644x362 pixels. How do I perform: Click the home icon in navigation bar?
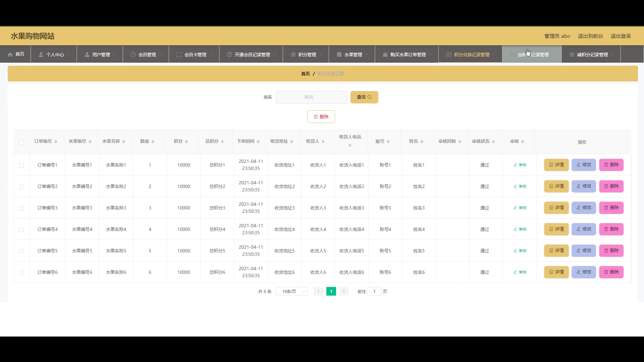10,54
